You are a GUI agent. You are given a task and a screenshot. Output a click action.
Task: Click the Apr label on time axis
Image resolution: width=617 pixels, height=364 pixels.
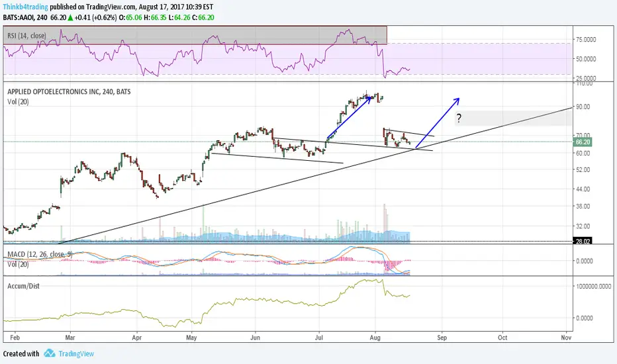coord(136,338)
